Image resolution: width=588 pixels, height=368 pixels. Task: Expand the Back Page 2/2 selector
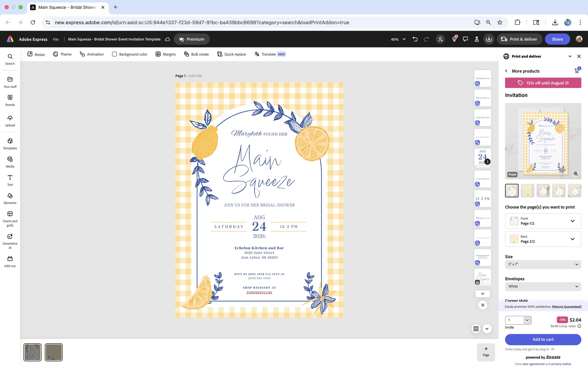pyautogui.click(x=543, y=239)
